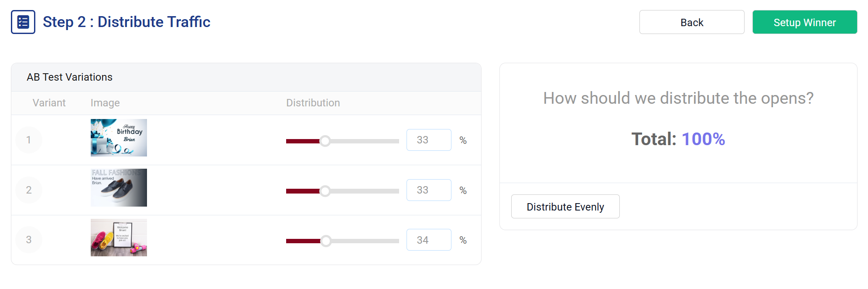Screen dimensions: 868x289
Task: Click the Back button
Action: (691, 22)
